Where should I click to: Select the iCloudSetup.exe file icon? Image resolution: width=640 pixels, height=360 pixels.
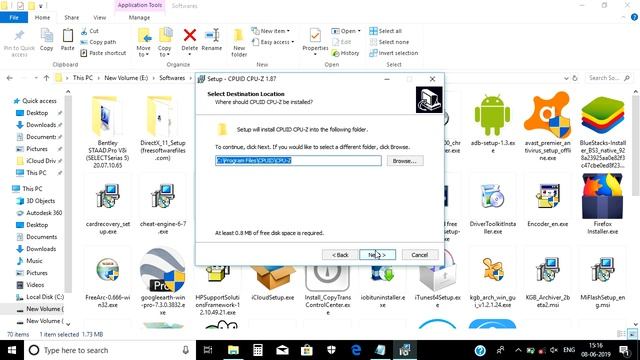pos(273,278)
